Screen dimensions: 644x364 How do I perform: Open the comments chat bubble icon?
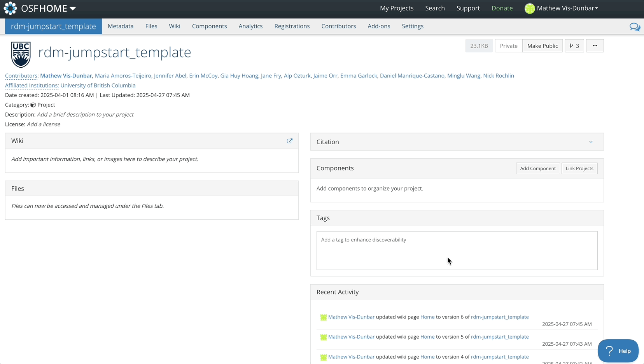coord(635,27)
